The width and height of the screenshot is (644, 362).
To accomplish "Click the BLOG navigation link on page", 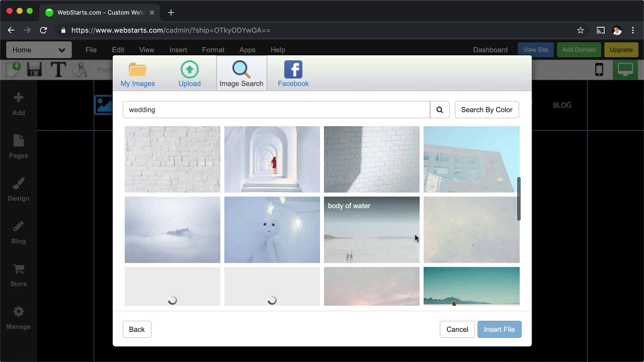I will pyautogui.click(x=562, y=105).
